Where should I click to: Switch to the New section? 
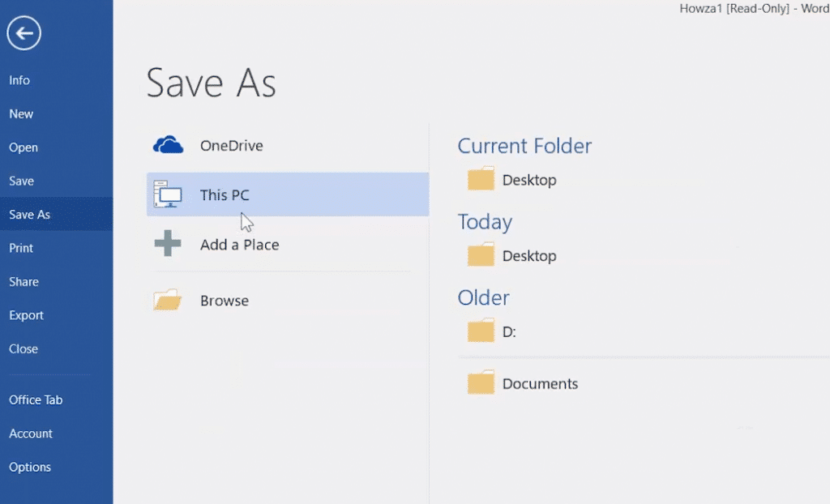click(x=21, y=113)
